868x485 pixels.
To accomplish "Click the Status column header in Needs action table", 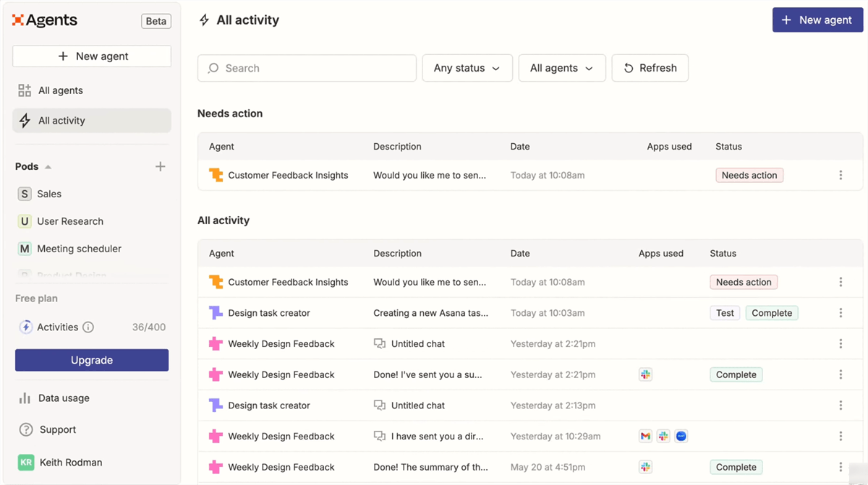I will pyautogui.click(x=728, y=147).
